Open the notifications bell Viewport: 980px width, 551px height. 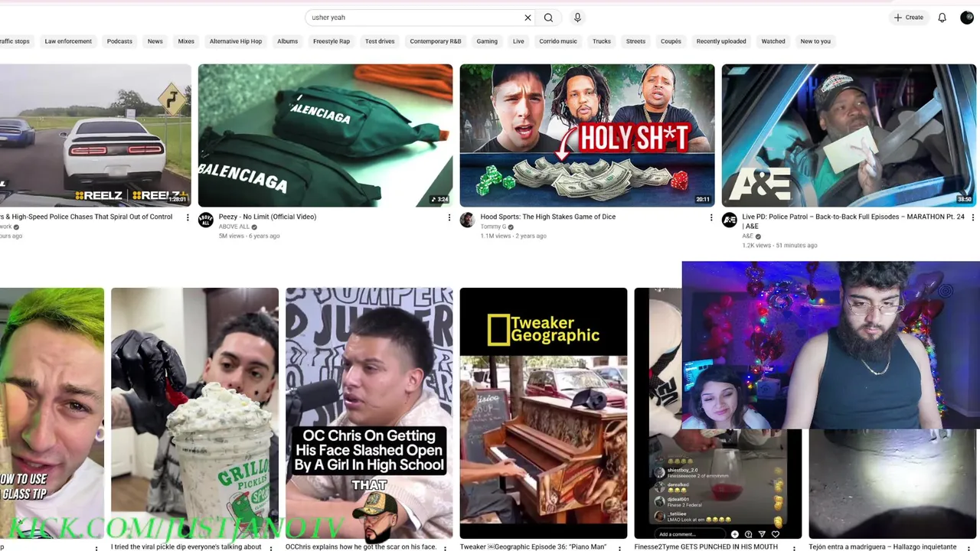pyautogui.click(x=942, y=18)
